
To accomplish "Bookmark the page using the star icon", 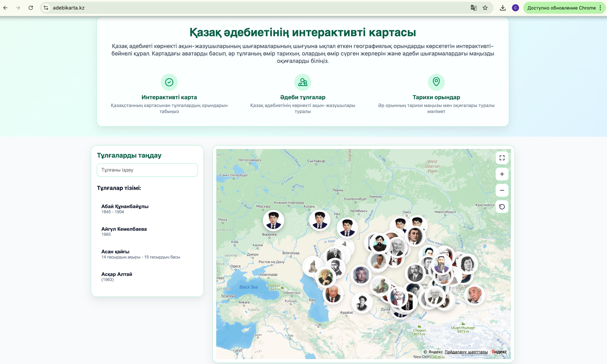I will pyautogui.click(x=485, y=8).
